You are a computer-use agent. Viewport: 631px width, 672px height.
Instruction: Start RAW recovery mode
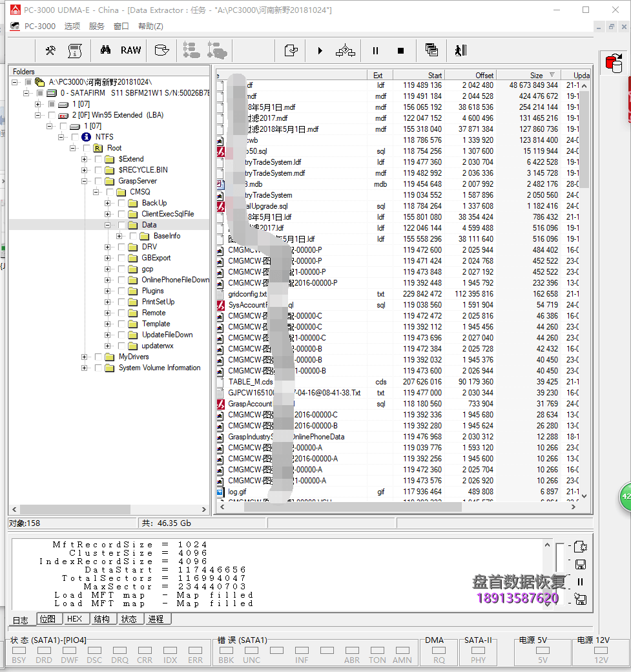point(130,50)
